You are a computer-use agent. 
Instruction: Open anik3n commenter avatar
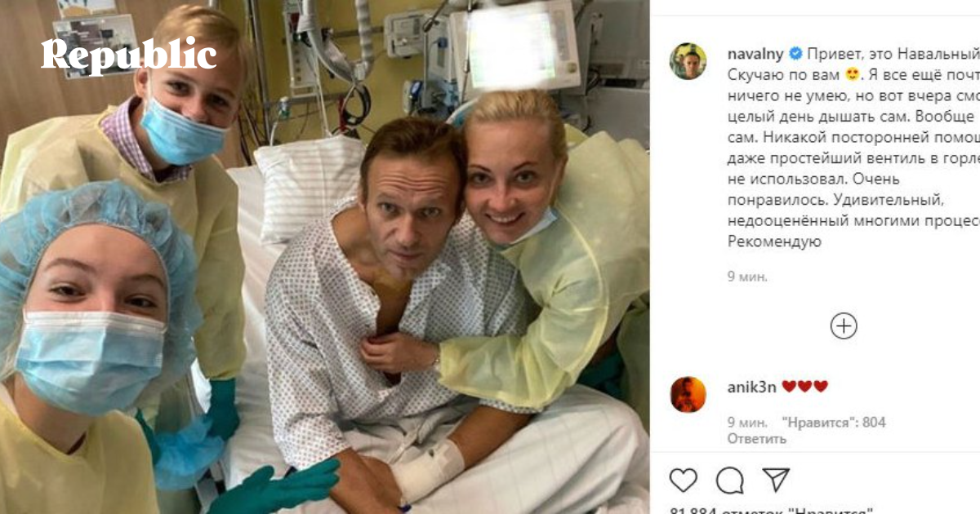point(688,395)
